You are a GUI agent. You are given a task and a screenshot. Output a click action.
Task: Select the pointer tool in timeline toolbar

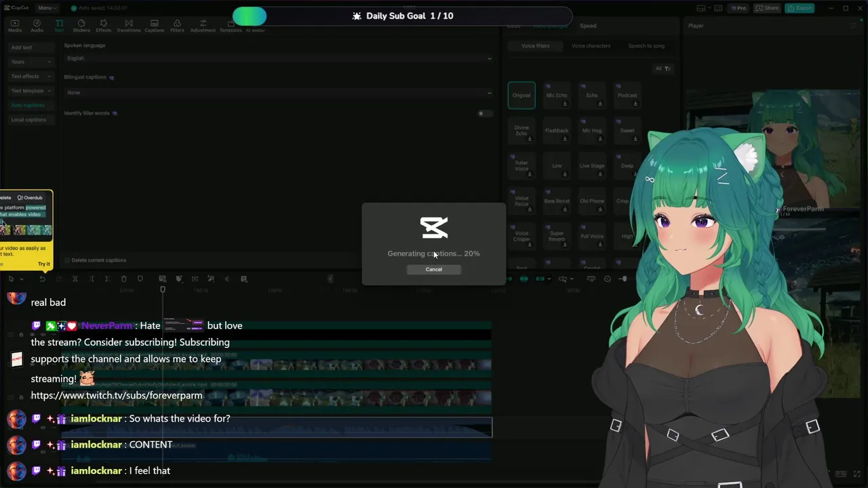tap(11, 279)
